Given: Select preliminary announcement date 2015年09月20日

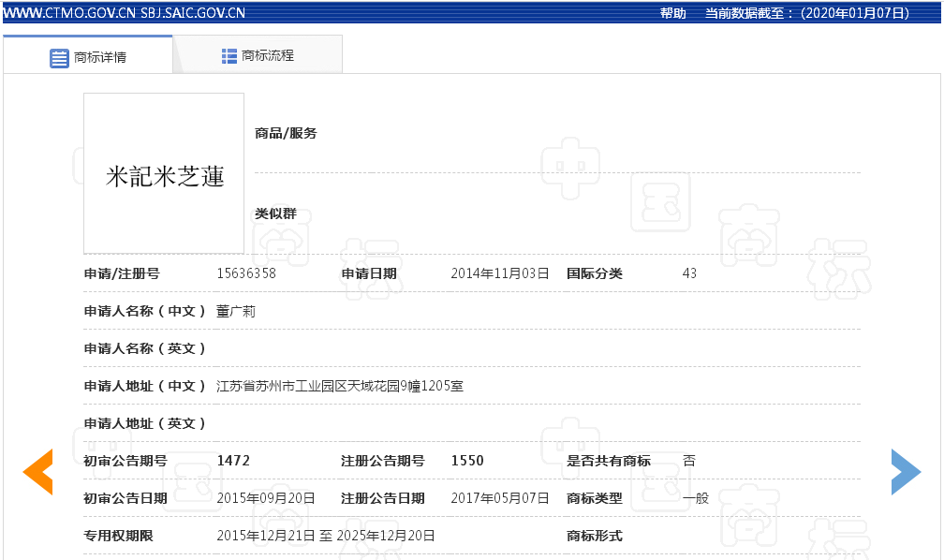Looking at the screenshot, I should [x=266, y=498].
